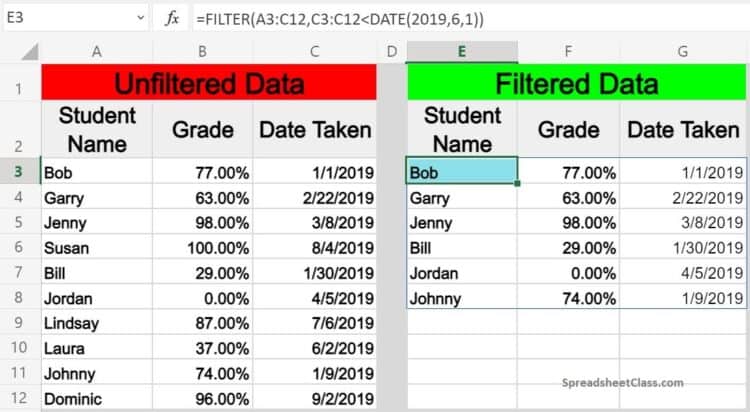This screenshot has height=412, width=750.
Task: Open the Name Box dropdown arrow
Action: click(x=141, y=18)
